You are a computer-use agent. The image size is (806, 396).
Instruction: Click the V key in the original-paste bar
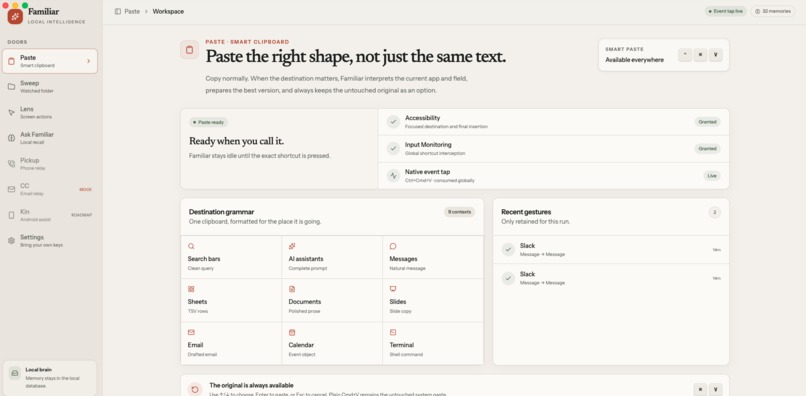tap(716, 389)
